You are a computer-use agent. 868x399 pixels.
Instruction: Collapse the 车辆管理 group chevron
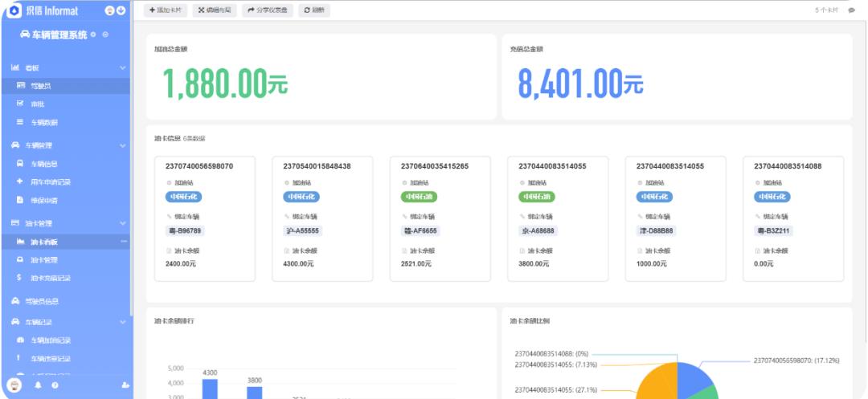point(123,145)
